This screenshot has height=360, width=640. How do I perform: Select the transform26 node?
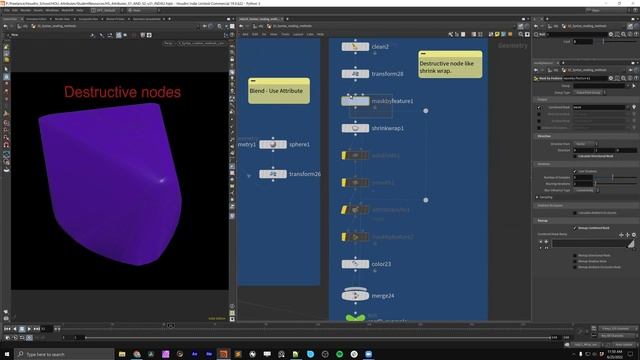pyautogui.click(x=273, y=174)
